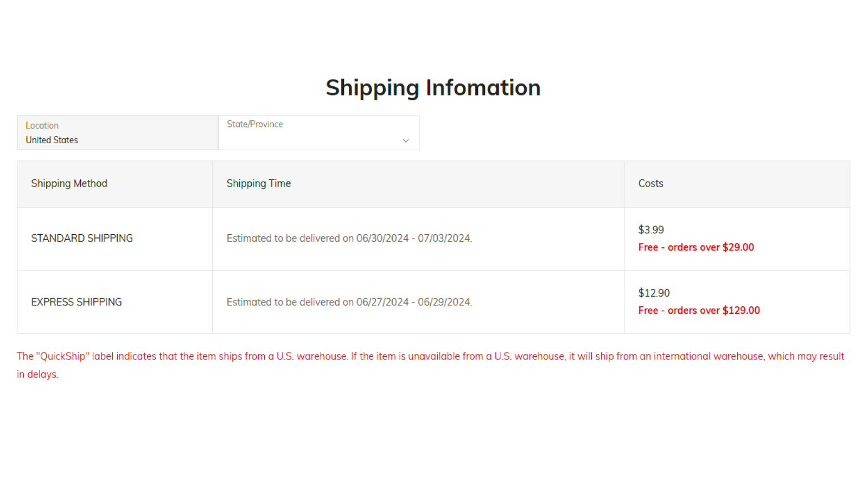Click the Shipping Infomation page heading
This screenshot has height=488, width=868.
tap(433, 88)
